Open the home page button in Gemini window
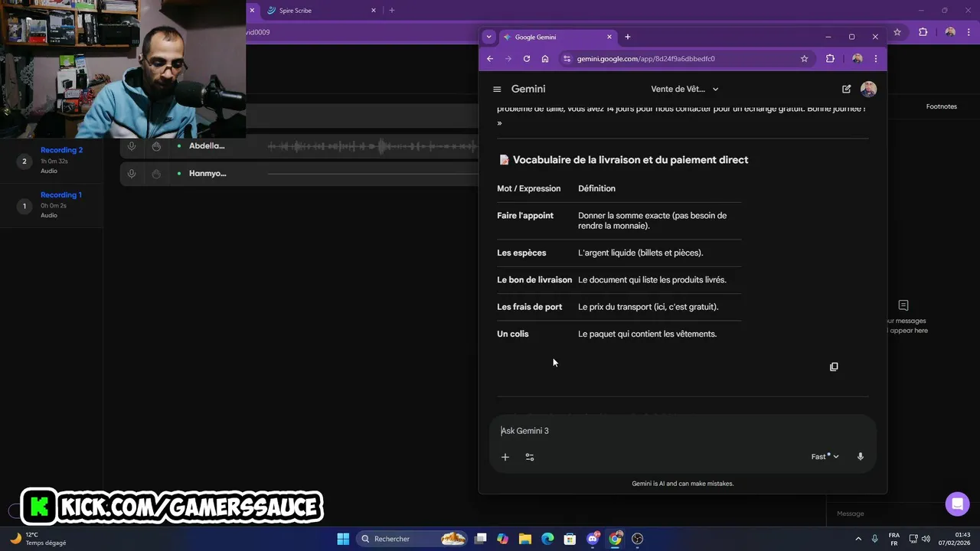 pyautogui.click(x=545, y=59)
